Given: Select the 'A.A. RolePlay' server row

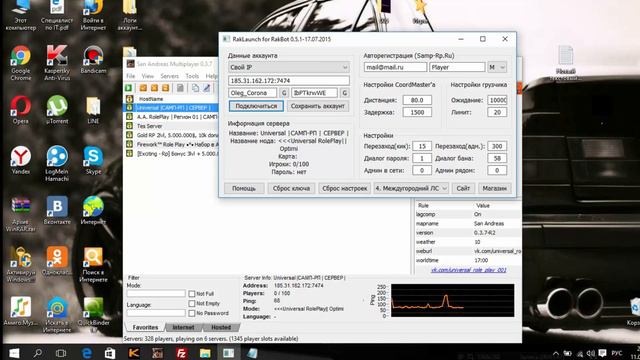Looking at the screenshot, I should click(x=171, y=117).
